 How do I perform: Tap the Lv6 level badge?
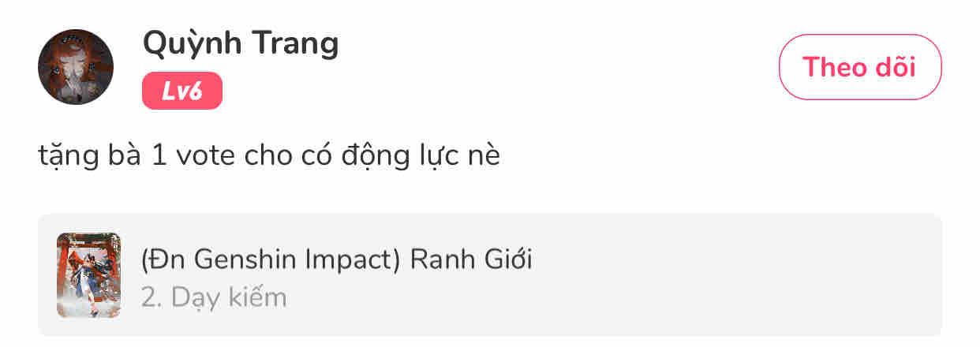[182, 91]
